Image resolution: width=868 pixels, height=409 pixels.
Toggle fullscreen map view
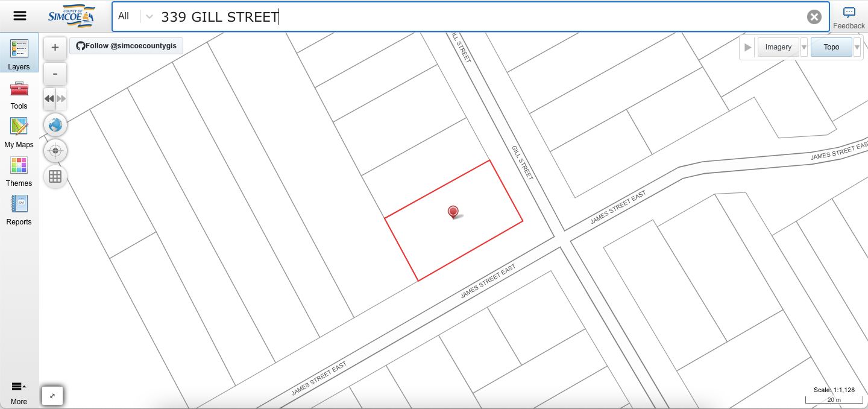pos(52,396)
